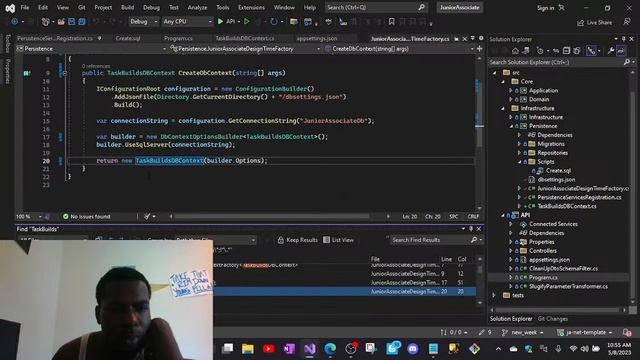Click the Solution Explorer search magnifier icon
This screenshot has height=360, width=640.
tap(627, 62)
